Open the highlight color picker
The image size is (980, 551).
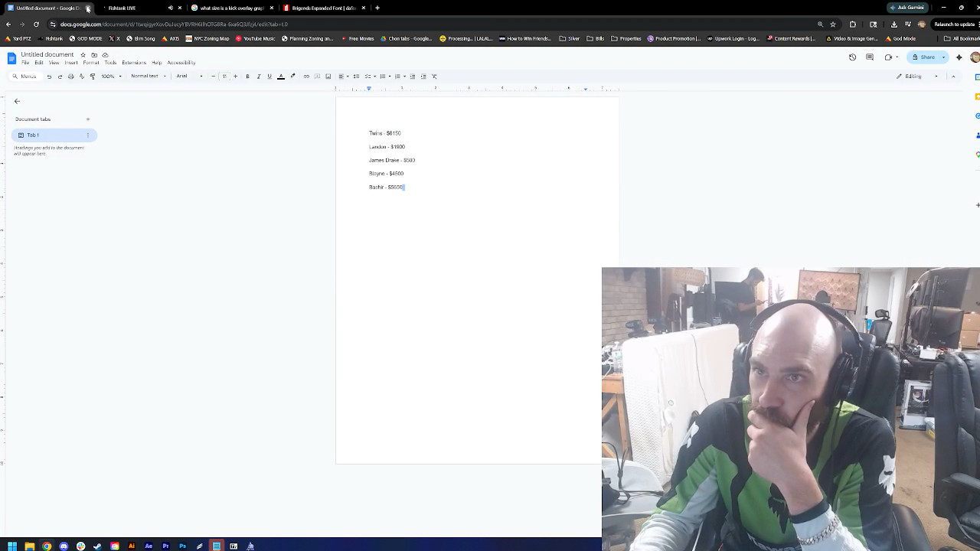click(x=292, y=77)
